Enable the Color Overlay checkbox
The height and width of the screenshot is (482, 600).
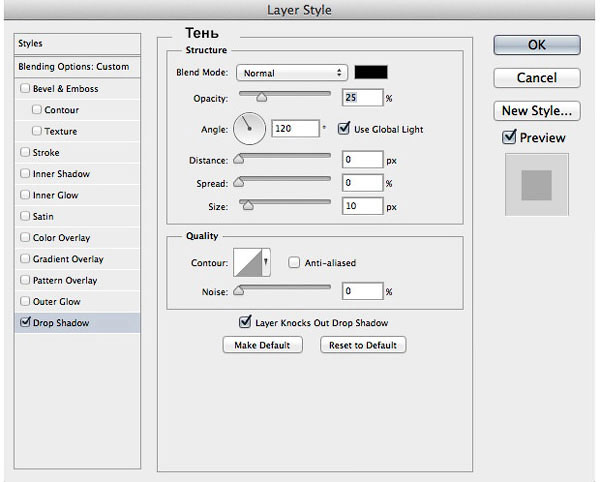25,237
